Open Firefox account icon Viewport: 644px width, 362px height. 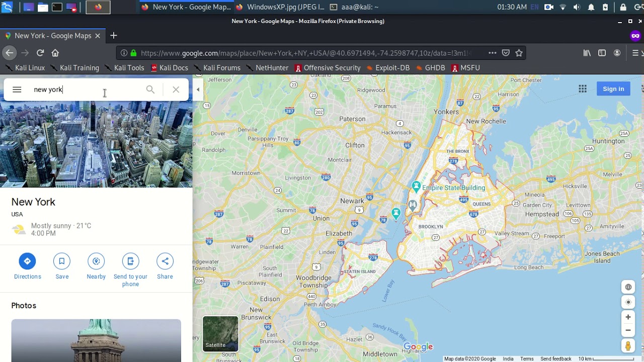[x=617, y=53]
